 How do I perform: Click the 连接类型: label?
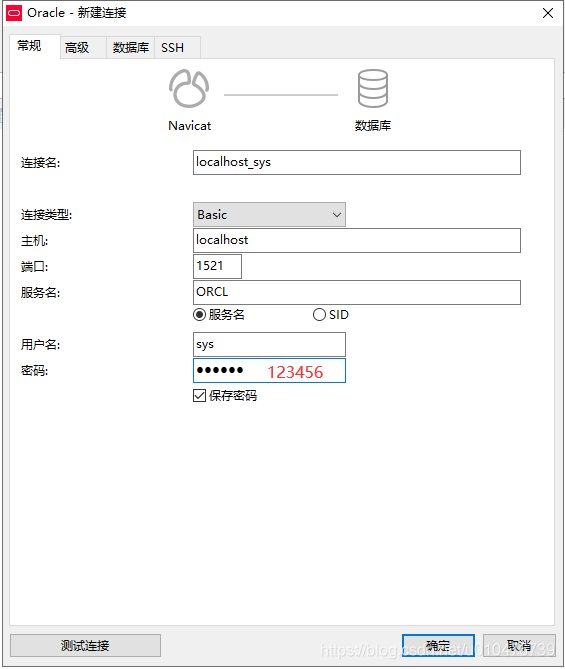coord(47,215)
